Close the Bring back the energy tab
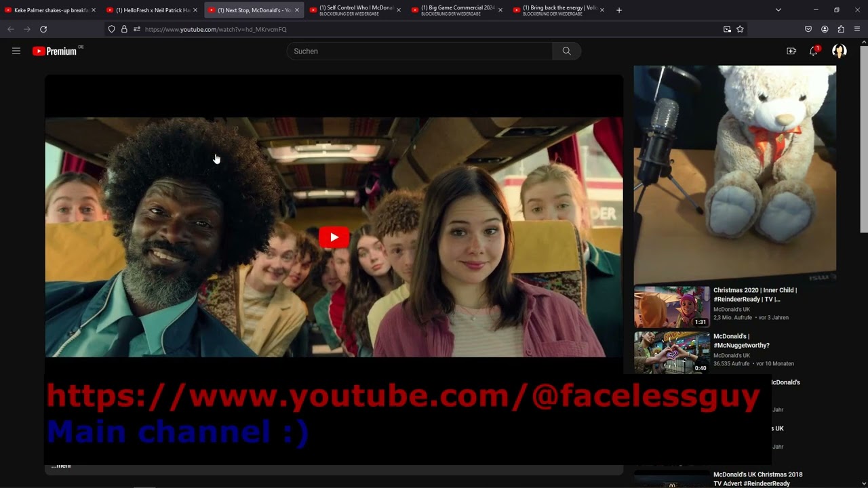Viewport: 868px width, 488px height. 602,10
